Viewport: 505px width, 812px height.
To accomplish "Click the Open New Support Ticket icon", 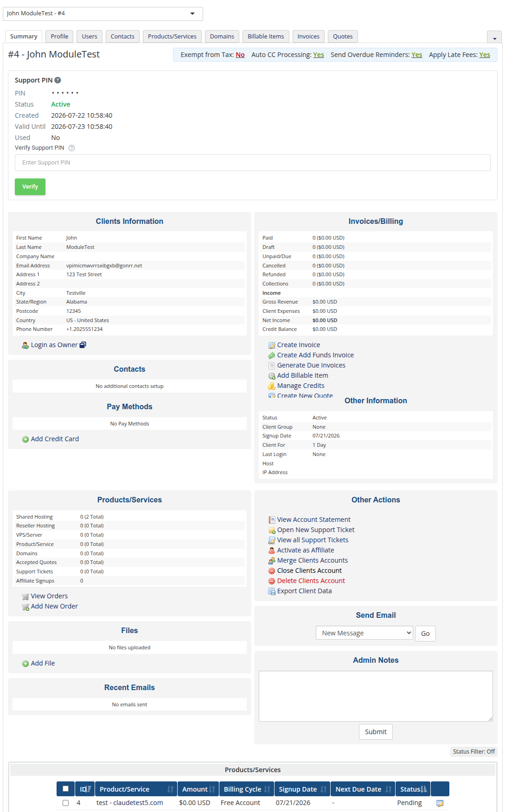I will point(272,530).
